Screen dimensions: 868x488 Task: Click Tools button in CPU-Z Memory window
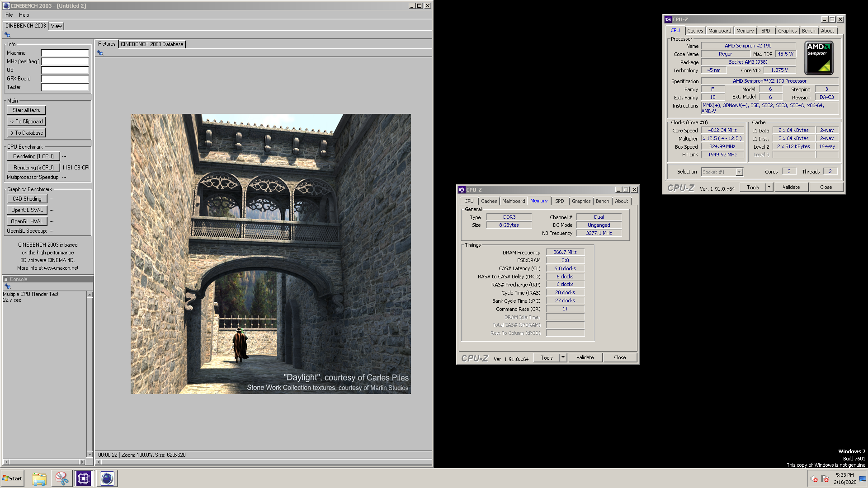click(x=547, y=357)
